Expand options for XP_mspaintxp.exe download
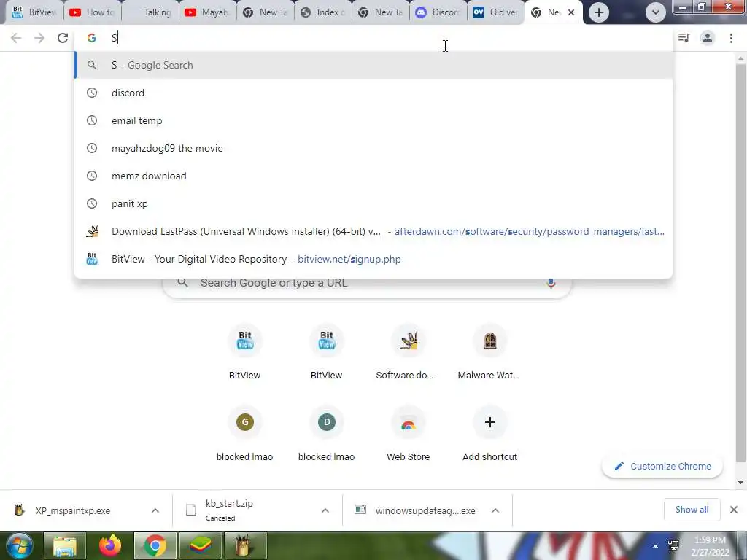Image resolution: width=747 pixels, height=560 pixels. tap(155, 510)
